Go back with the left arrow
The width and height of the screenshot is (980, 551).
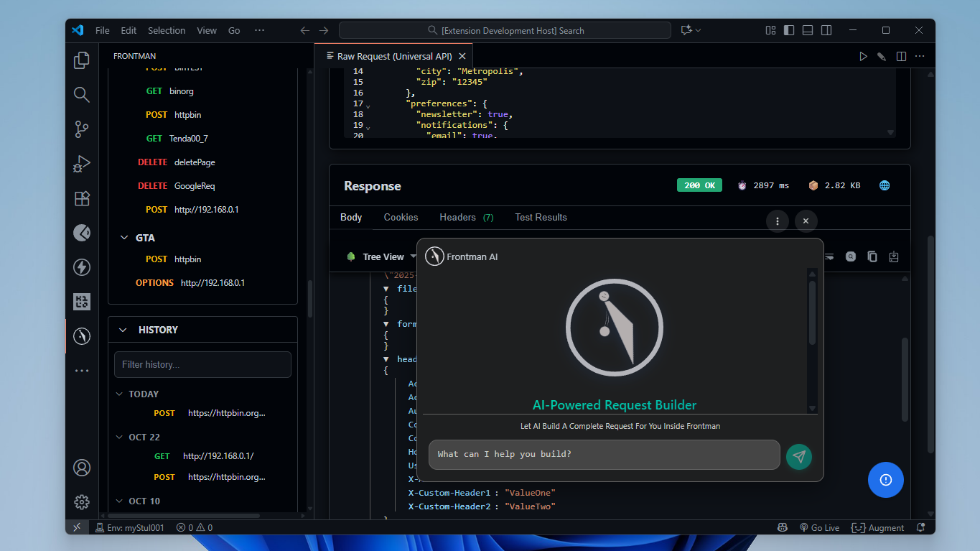[304, 30]
